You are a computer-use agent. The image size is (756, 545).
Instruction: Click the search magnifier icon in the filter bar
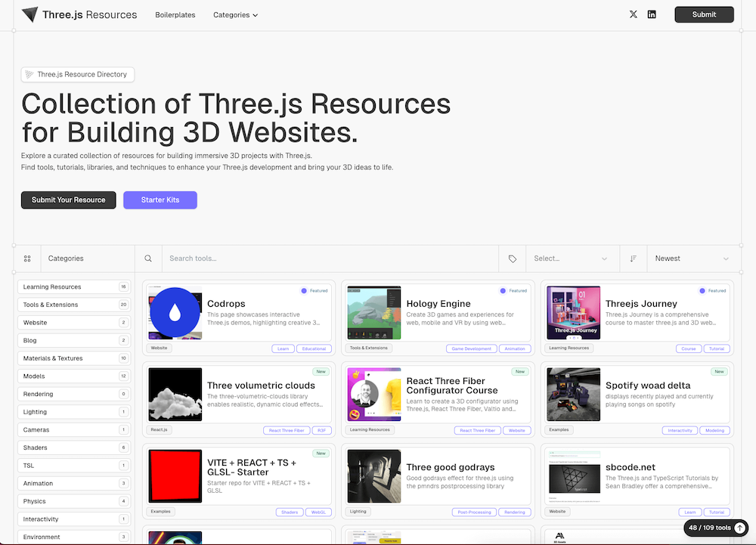pos(148,258)
